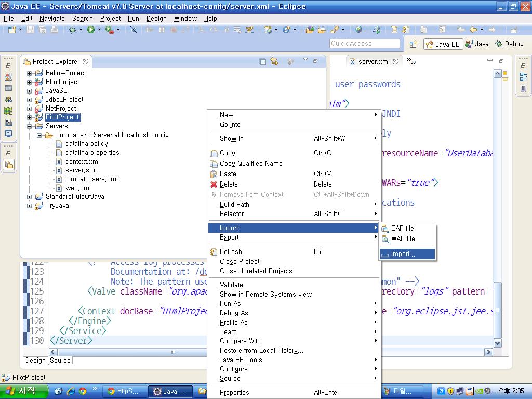
Task: Click the Open Type toolbar icon
Action: tap(310, 30)
